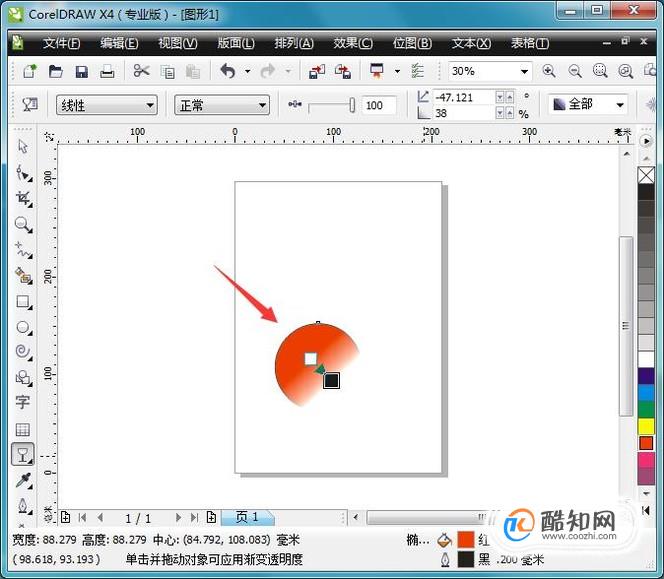Open the 表格(T) menu
The height and width of the screenshot is (579, 664).
pyautogui.click(x=530, y=43)
